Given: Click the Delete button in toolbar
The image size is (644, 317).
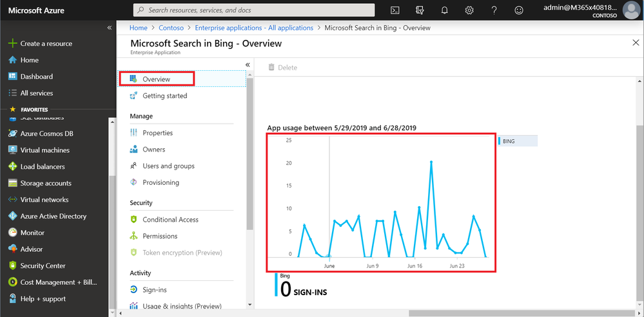Looking at the screenshot, I should click(x=282, y=68).
